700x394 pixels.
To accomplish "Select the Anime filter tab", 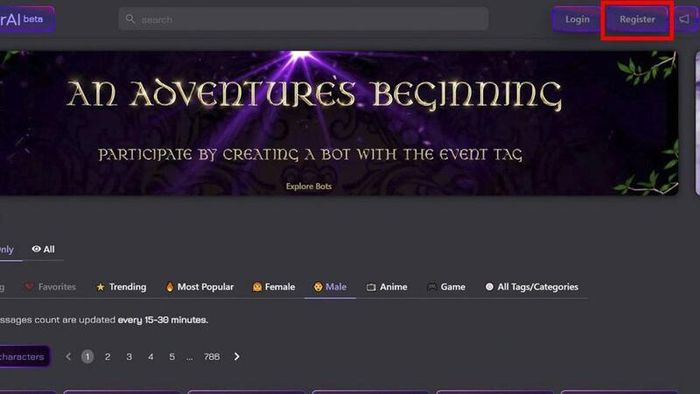I will (387, 287).
